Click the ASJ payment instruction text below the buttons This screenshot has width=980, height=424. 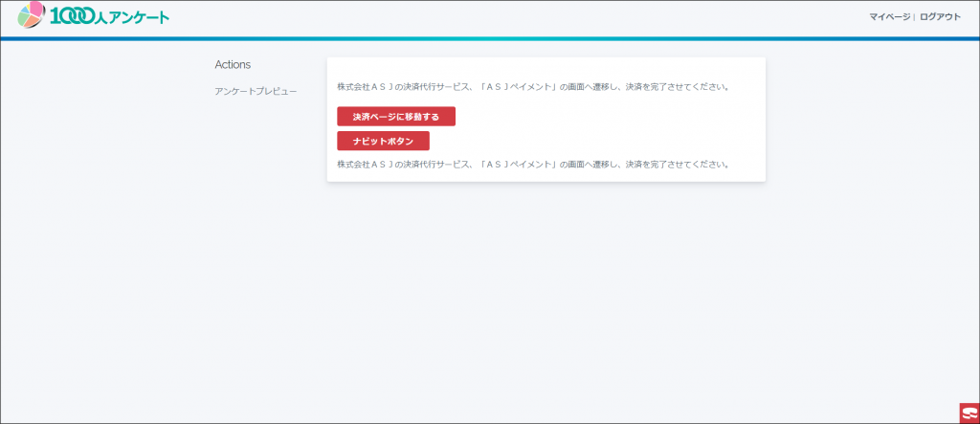pos(533,165)
